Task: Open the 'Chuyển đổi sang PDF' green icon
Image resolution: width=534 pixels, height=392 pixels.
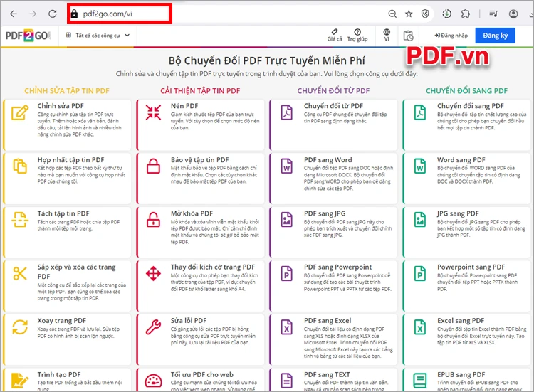Action: 420,112
